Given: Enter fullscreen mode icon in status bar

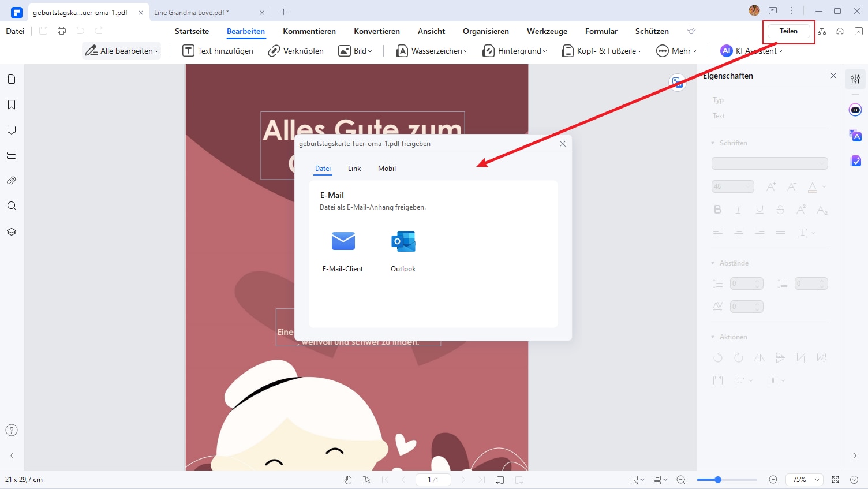Looking at the screenshot, I should pyautogui.click(x=835, y=480).
